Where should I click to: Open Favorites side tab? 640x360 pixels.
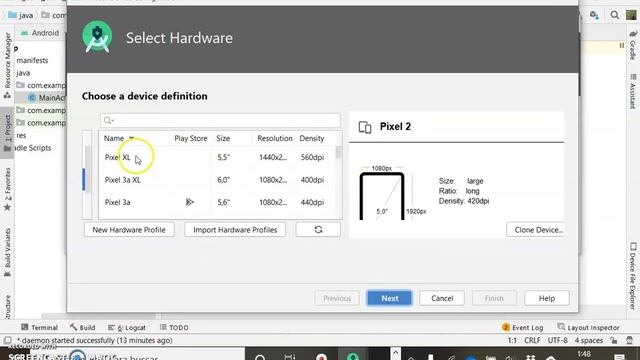click(7, 189)
